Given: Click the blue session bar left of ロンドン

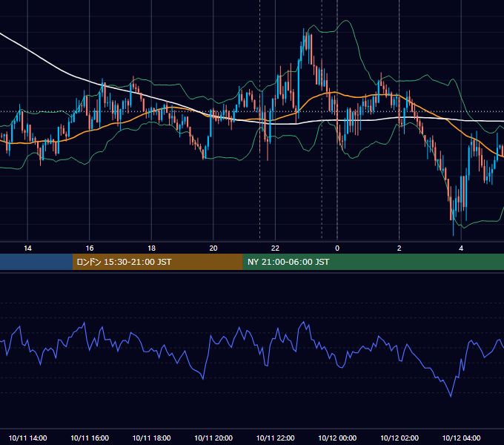Looking at the screenshot, I should click(x=36, y=262).
